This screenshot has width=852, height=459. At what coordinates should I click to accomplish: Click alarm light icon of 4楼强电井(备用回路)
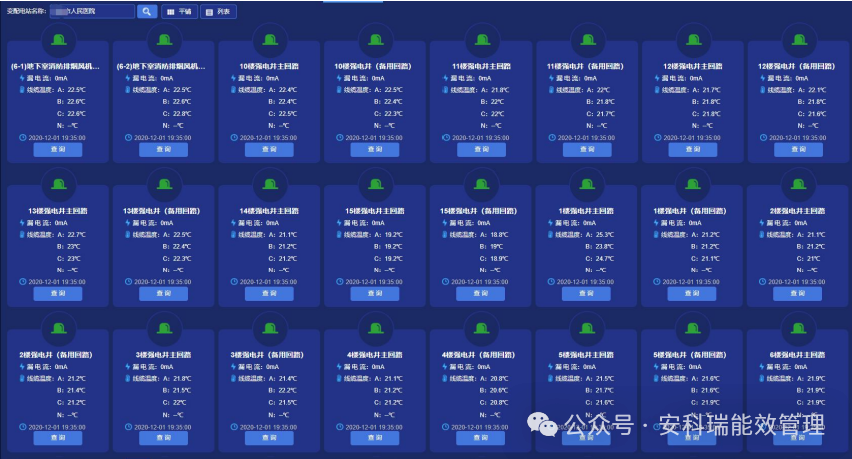[481, 328]
